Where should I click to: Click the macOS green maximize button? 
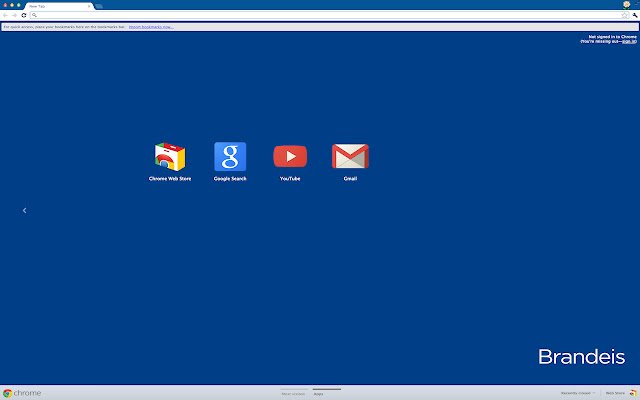(x=18, y=5)
